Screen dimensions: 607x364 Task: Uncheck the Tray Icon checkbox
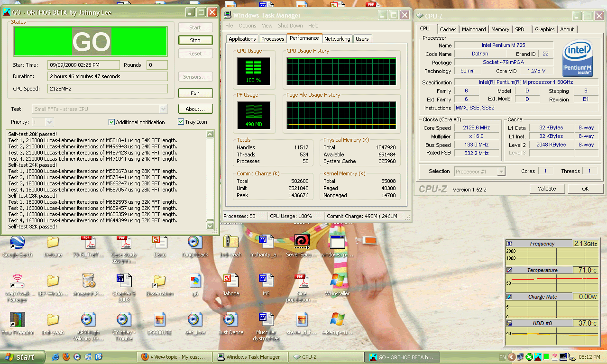click(181, 122)
